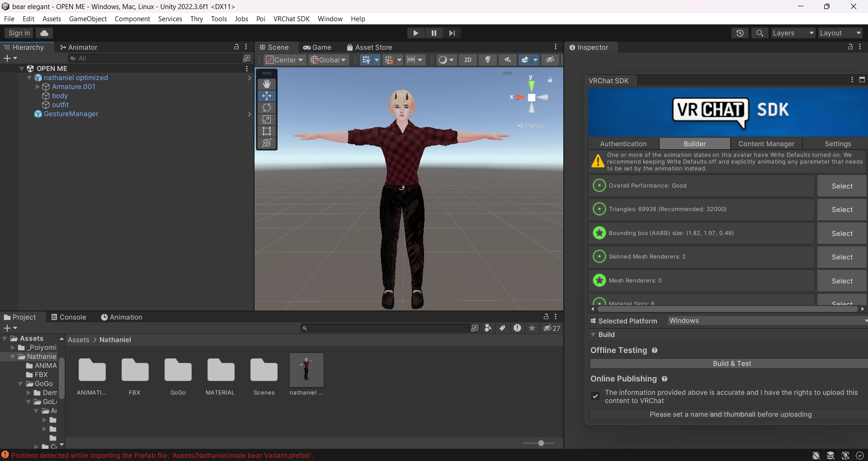This screenshot has width=868, height=461.
Task: Select the Rect transform tool
Action: 267,131
